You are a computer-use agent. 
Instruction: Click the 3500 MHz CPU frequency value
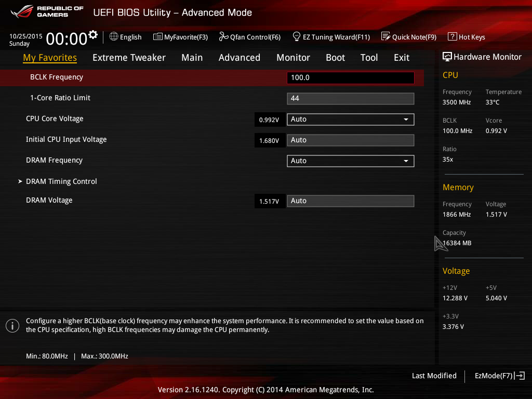(457, 102)
